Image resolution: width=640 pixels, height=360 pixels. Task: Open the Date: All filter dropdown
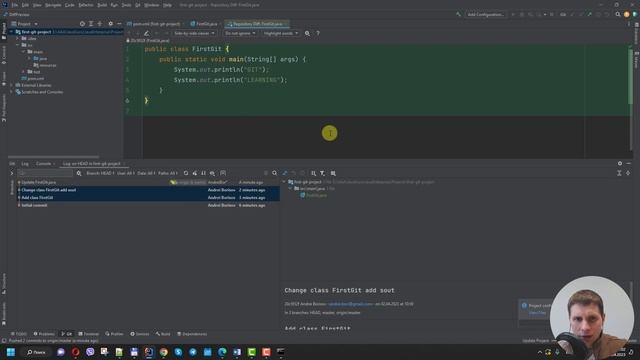(x=146, y=173)
